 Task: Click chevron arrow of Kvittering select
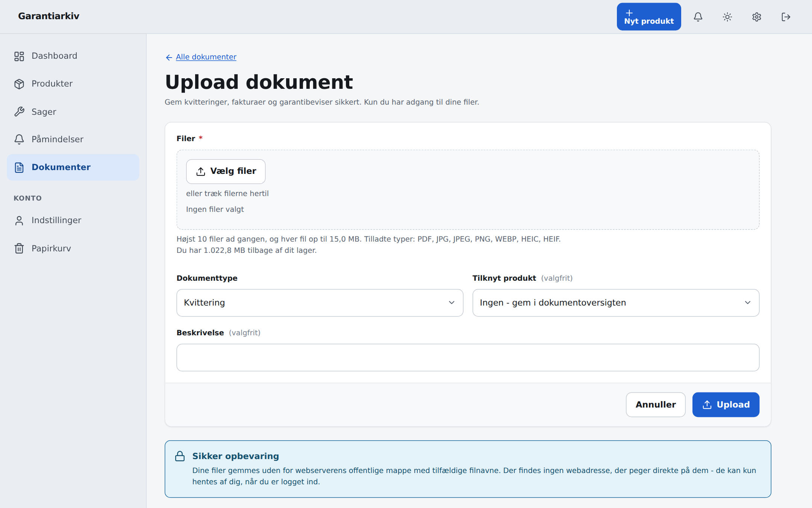coord(451,303)
